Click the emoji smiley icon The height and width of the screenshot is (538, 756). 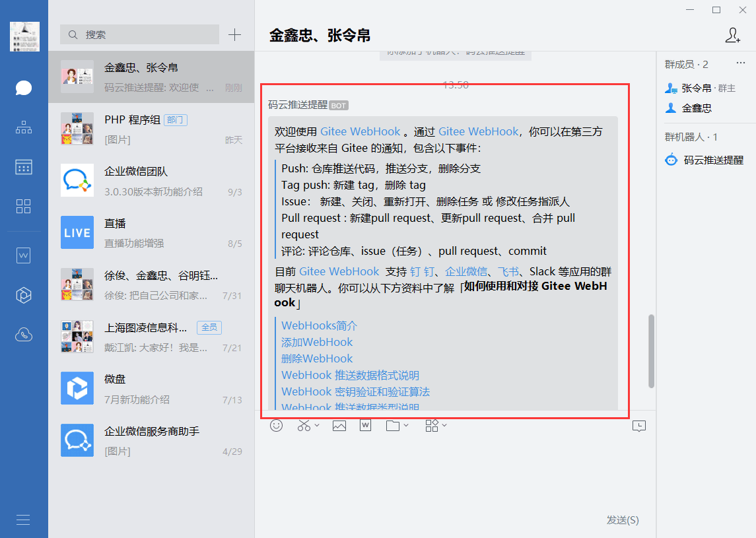277,426
